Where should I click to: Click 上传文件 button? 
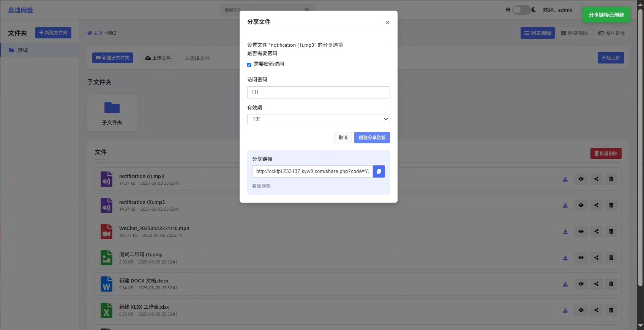(x=158, y=58)
